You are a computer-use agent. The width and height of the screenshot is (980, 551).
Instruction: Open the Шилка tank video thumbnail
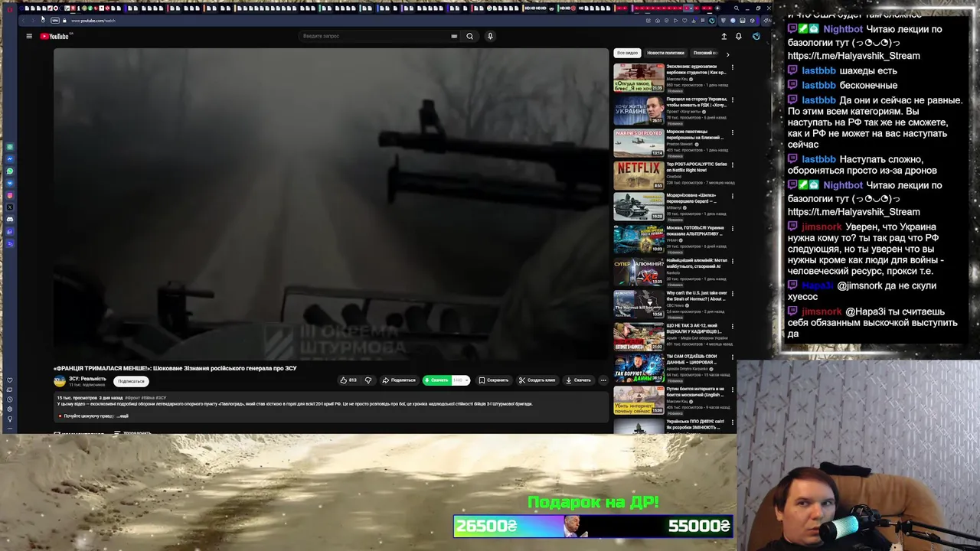click(x=639, y=207)
